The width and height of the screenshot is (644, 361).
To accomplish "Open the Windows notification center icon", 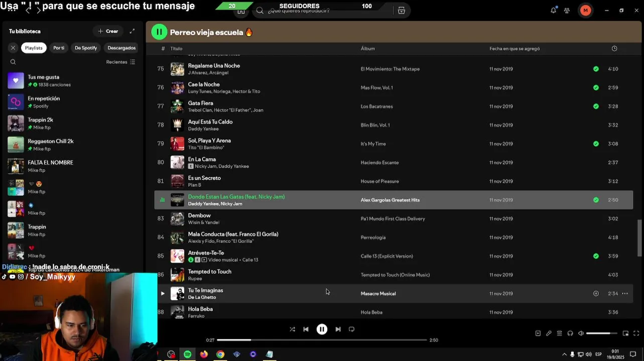I will click(x=633, y=354).
